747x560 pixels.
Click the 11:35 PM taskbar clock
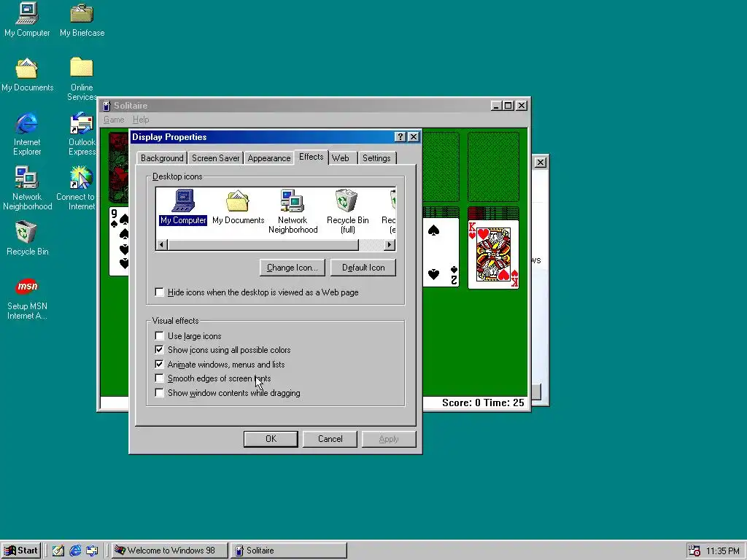click(x=723, y=551)
